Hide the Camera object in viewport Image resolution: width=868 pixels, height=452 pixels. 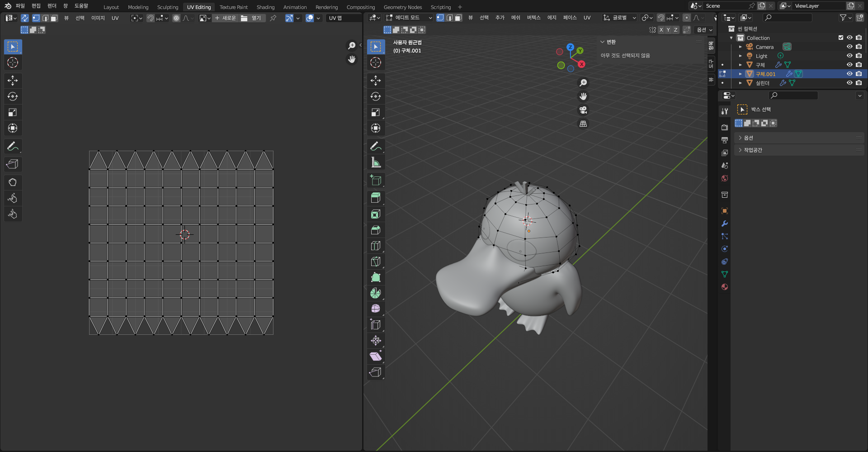[849, 47]
